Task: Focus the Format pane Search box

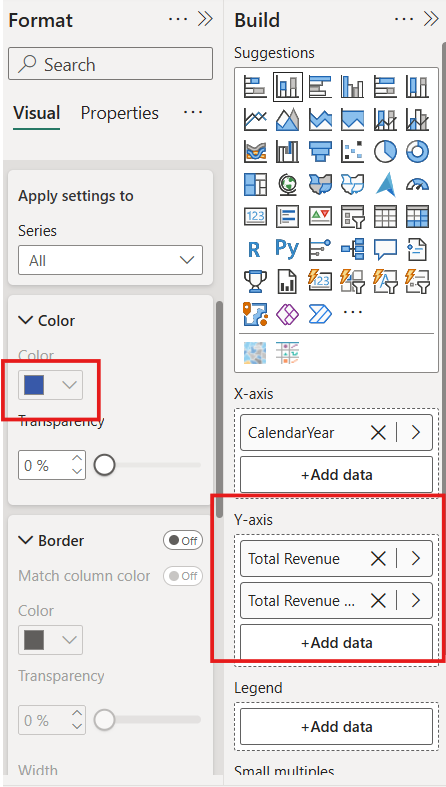Action: coord(110,64)
